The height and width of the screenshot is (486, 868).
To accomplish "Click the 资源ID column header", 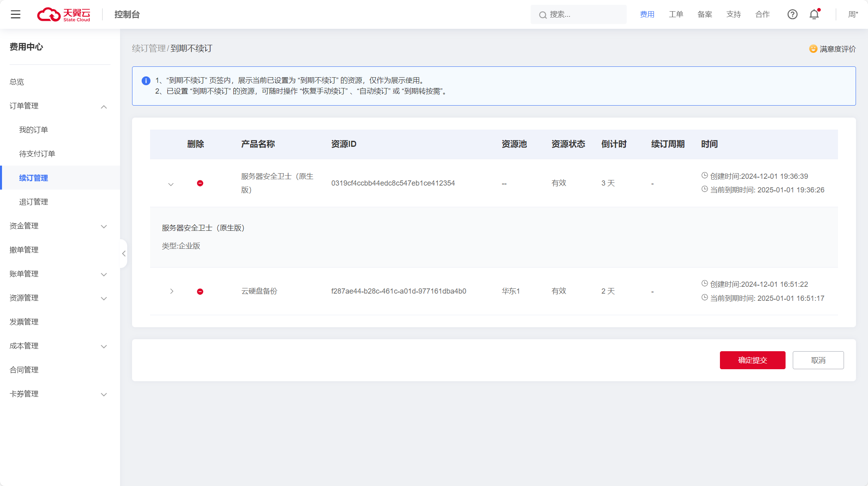I will 344,144.
